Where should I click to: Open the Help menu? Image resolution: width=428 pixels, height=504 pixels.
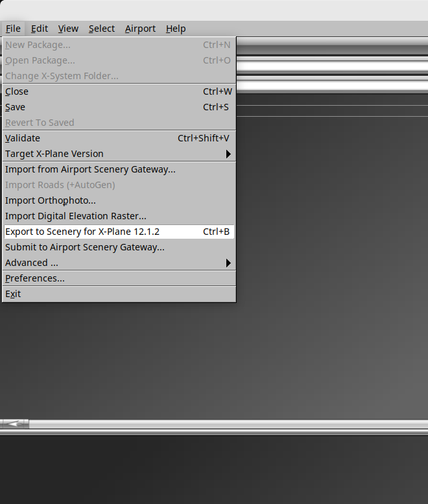[x=176, y=29]
